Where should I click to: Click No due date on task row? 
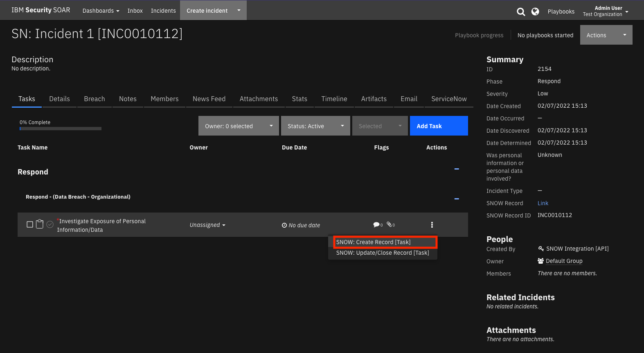click(x=304, y=225)
